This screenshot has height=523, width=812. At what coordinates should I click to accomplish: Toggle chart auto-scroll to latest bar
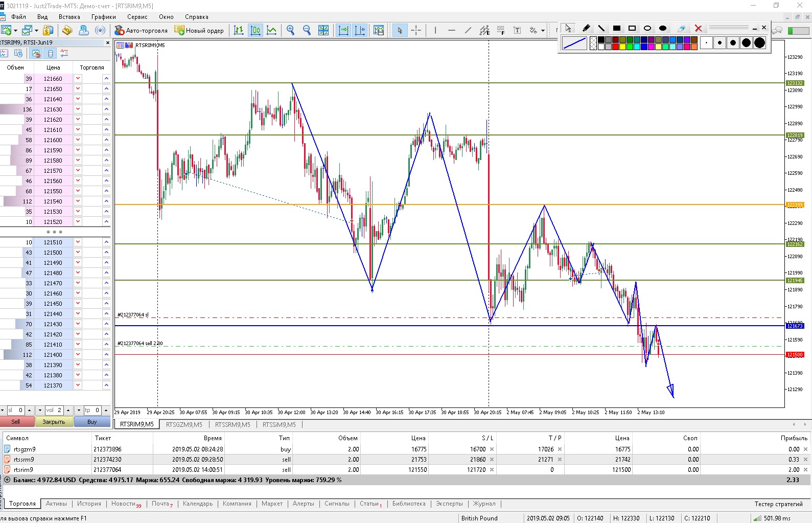343,31
